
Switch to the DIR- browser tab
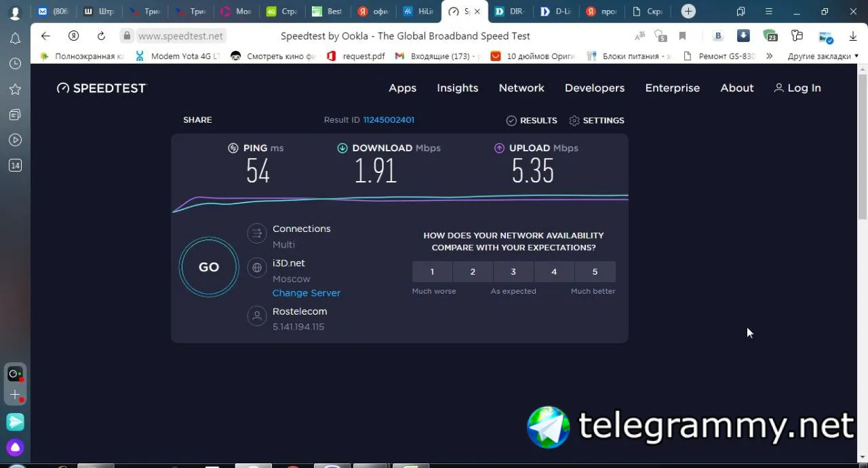coord(509,12)
